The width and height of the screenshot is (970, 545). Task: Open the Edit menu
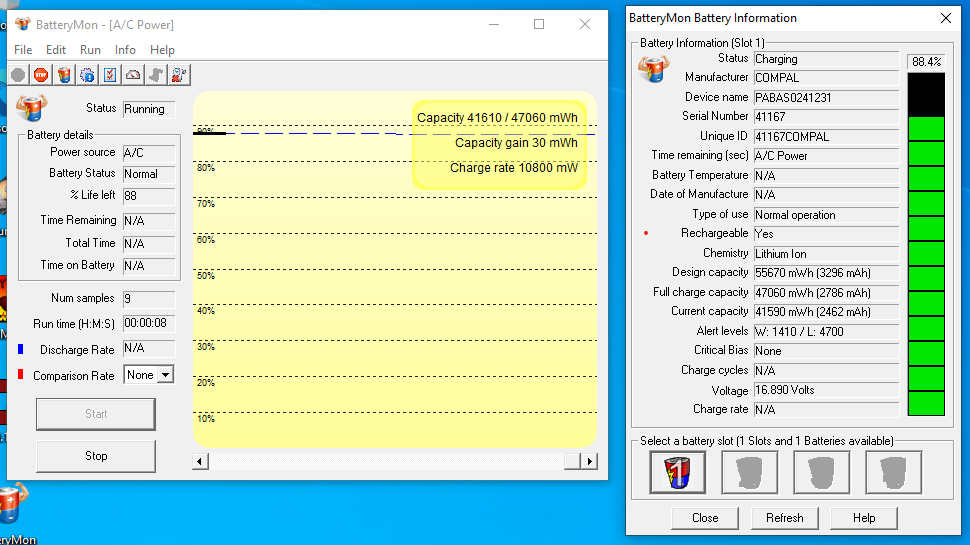pos(56,50)
